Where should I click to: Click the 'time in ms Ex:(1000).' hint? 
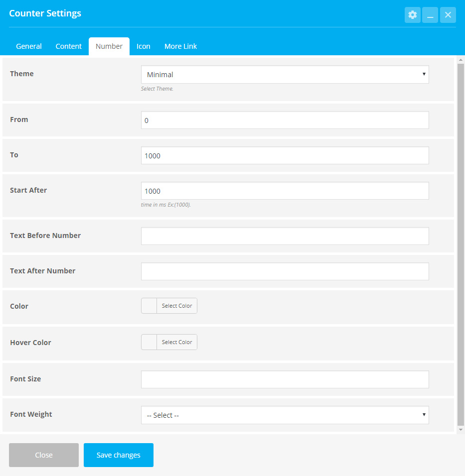(165, 205)
